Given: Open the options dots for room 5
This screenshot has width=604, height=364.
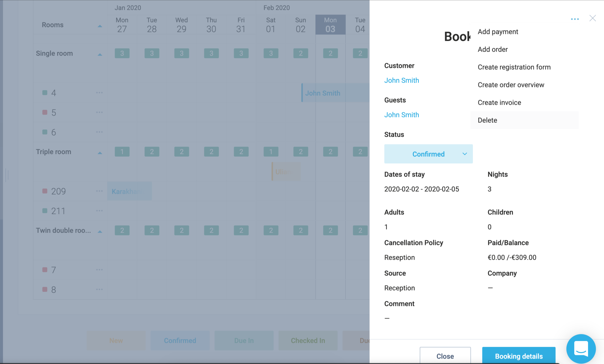Looking at the screenshot, I should (99, 112).
